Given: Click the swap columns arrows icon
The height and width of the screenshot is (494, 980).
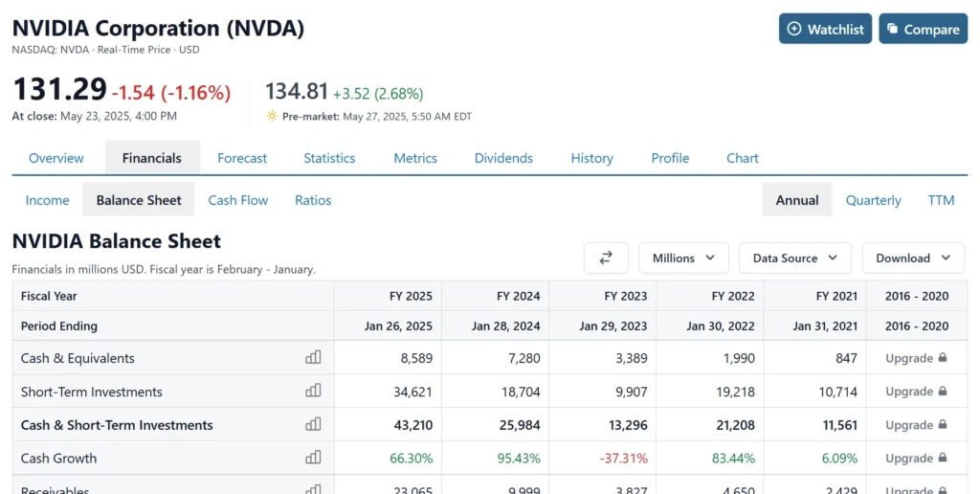Looking at the screenshot, I should (606, 258).
